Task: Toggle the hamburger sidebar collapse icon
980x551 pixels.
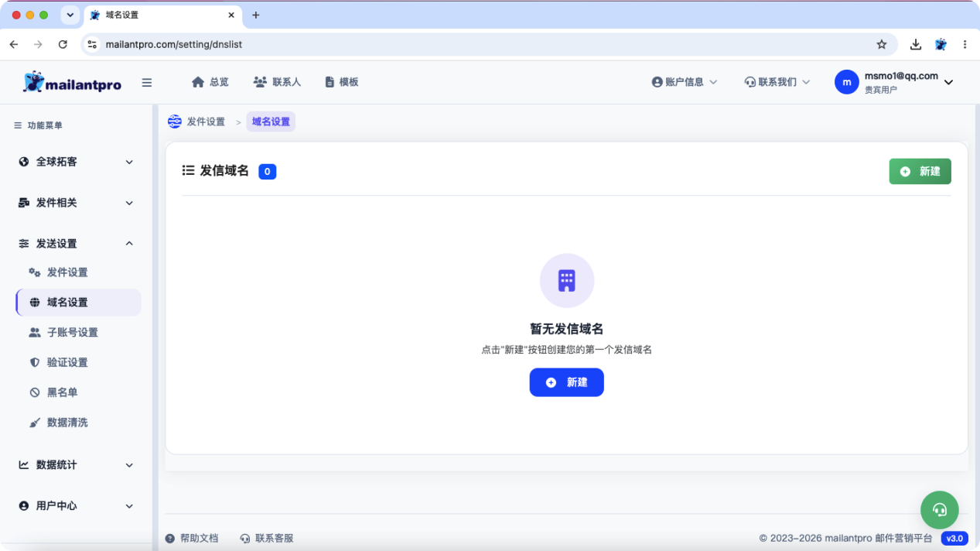Action: [x=147, y=83]
